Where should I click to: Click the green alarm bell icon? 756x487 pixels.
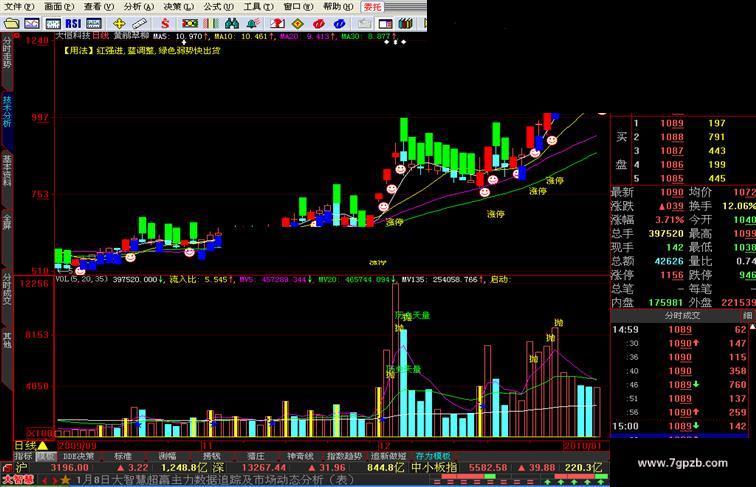tap(253, 23)
